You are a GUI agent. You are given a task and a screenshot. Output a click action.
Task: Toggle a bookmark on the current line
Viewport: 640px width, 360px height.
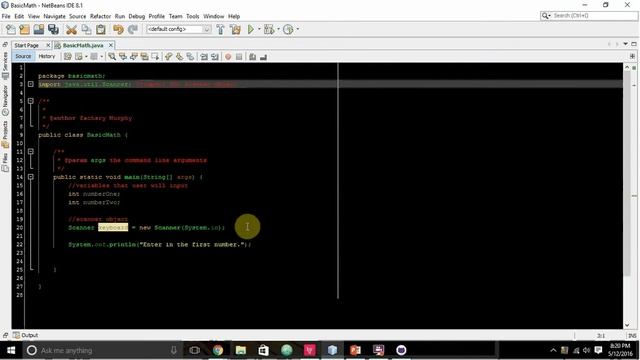click(190, 57)
